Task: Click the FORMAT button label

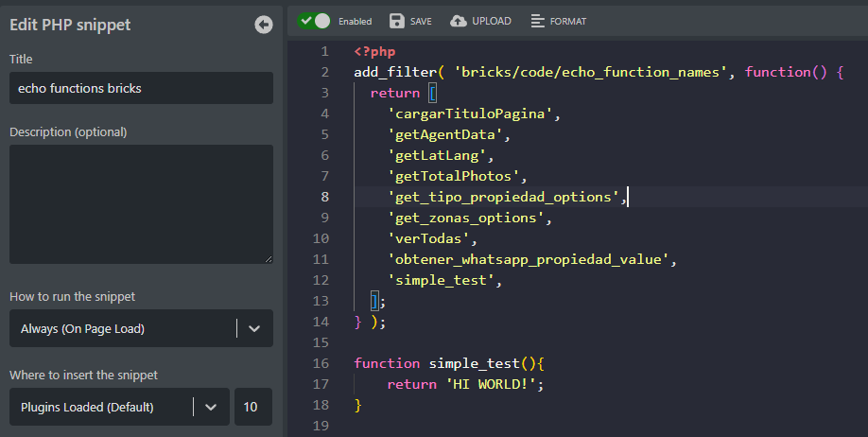Action: click(568, 22)
